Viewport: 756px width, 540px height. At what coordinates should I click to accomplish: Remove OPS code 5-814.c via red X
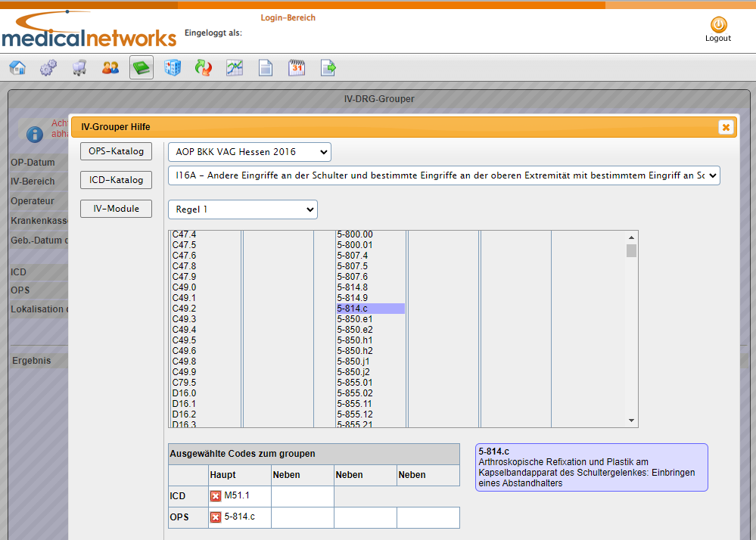[x=216, y=517]
